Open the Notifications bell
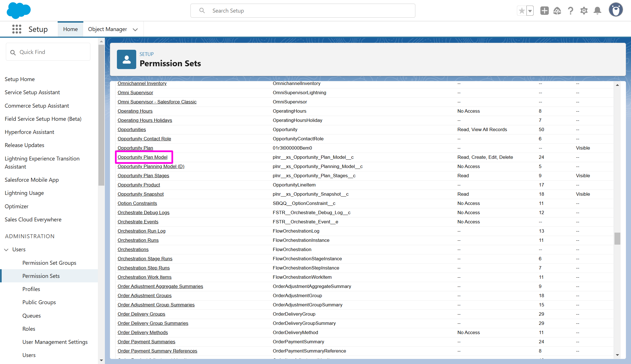The width and height of the screenshot is (631, 364). click(597, 11)
